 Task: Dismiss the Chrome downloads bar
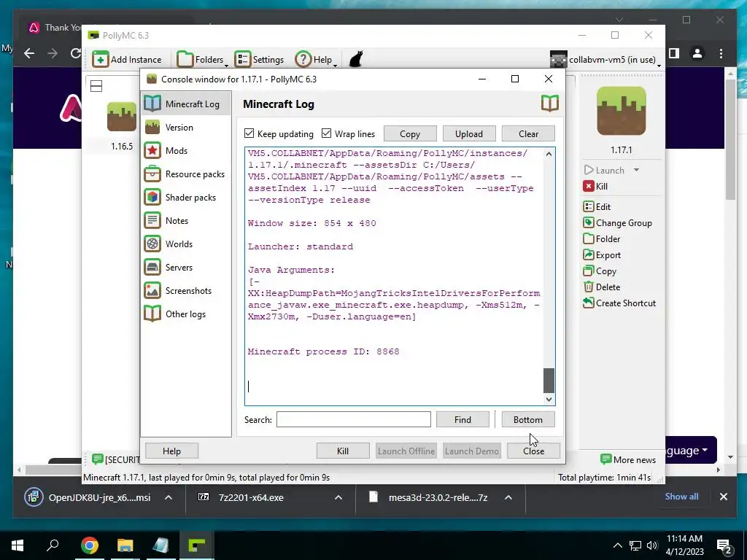pyautogui.click(x=723, y=497)
